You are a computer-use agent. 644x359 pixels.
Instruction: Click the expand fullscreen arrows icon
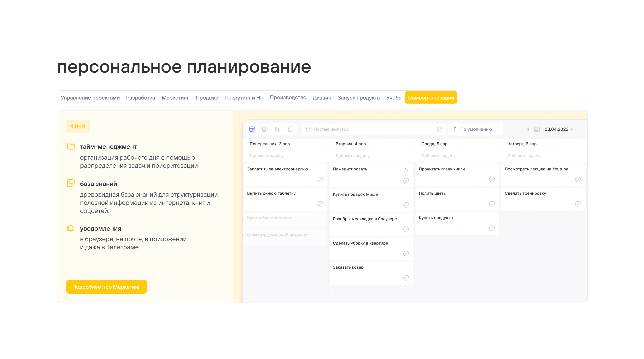tap(439, 129)
